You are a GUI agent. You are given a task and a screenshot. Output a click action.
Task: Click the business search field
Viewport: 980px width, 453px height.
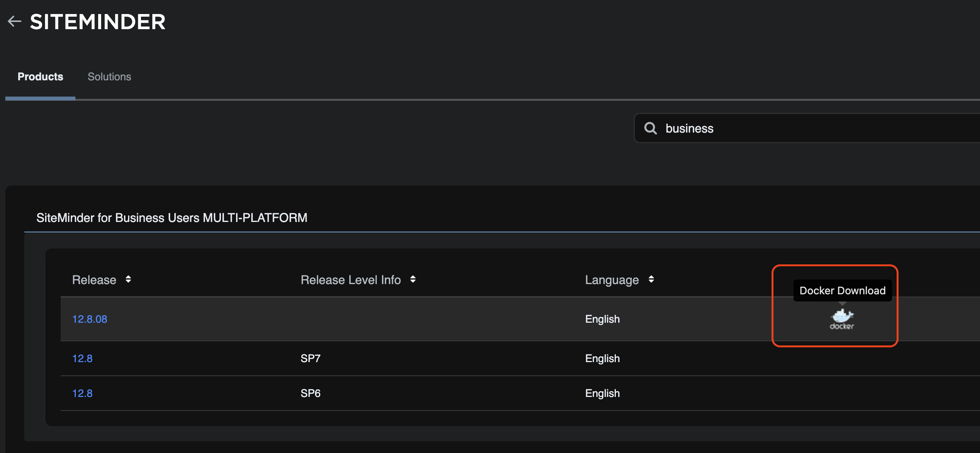(x=799, y=128)
